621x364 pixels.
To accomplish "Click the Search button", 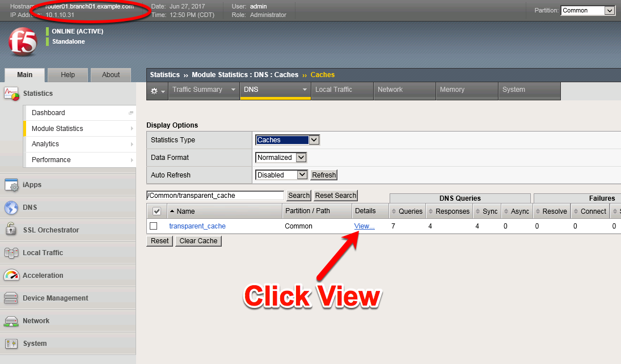I will [299, 195].
